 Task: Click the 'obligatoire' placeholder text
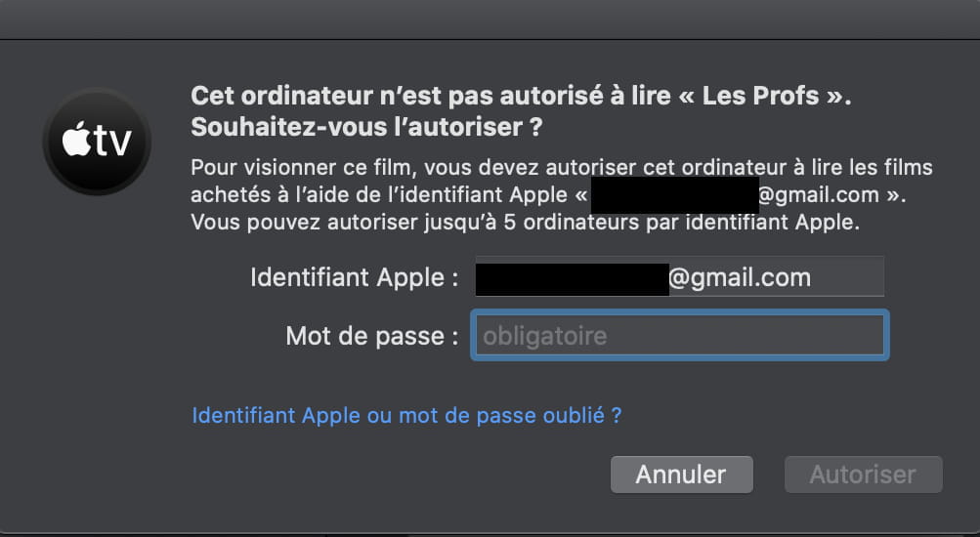(544, 336)
